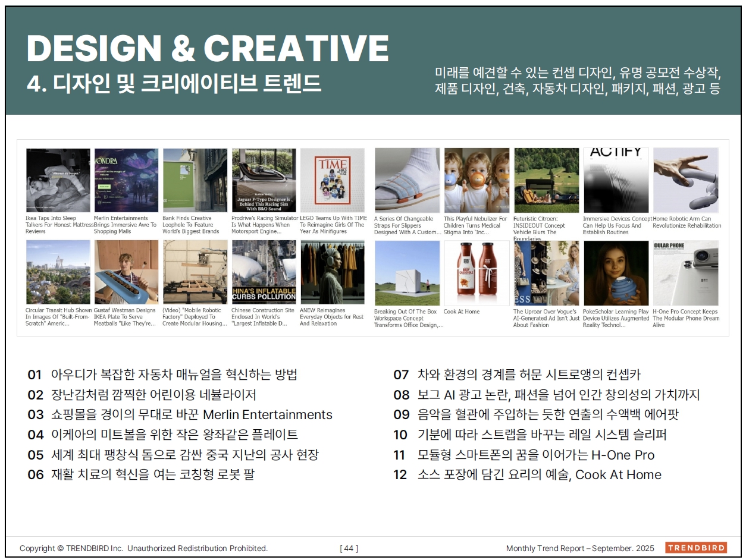Image resolution: width=746 pixels, height=560 pixels.
Task: Click the TRENDBIRD logo in the footer
Action: [696, 548]
